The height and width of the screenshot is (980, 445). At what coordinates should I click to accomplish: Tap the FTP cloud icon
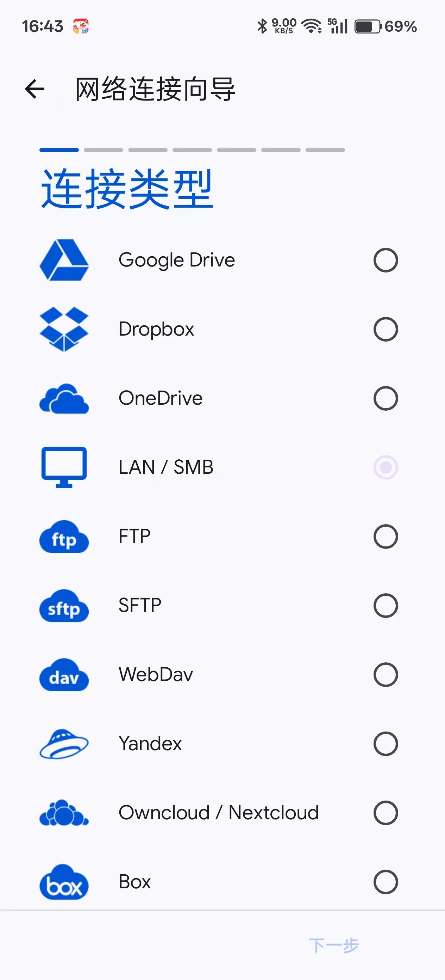tap(64, 537)
